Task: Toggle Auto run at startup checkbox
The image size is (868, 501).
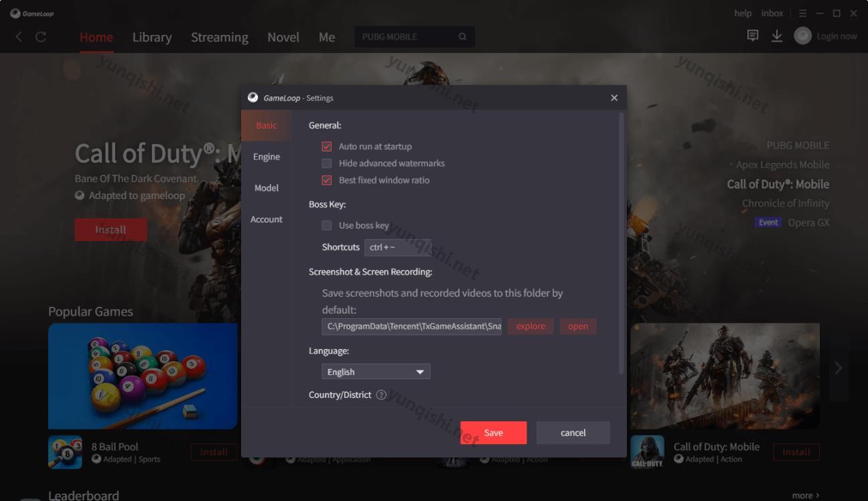Action: click(327, 147)
